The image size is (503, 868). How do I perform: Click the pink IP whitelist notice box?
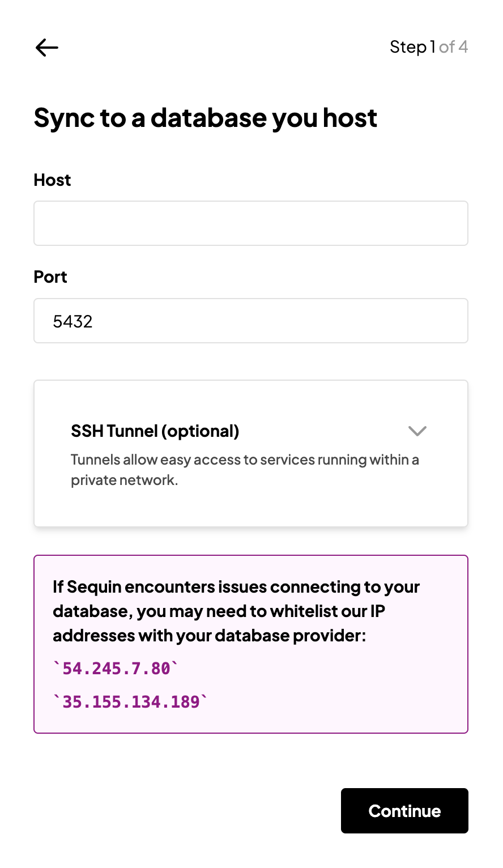(250, 644)
